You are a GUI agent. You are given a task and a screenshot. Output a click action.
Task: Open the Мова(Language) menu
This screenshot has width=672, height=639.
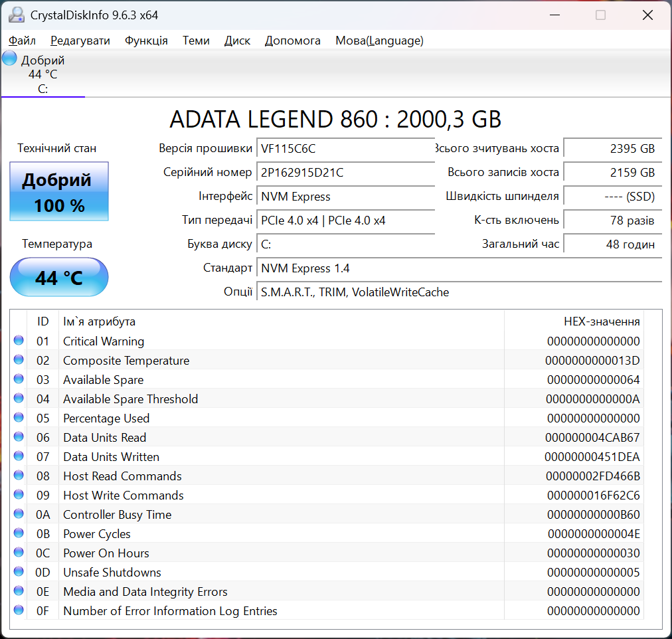379,41
